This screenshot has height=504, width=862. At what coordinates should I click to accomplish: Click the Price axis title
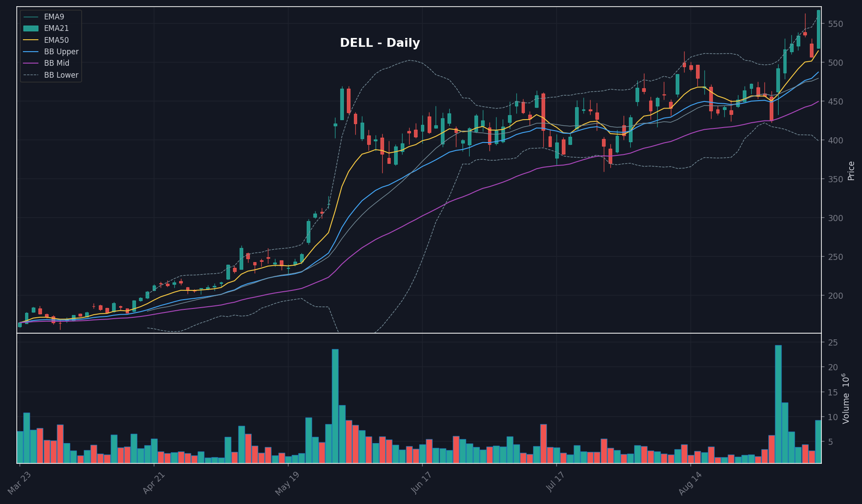coord(851,171)
